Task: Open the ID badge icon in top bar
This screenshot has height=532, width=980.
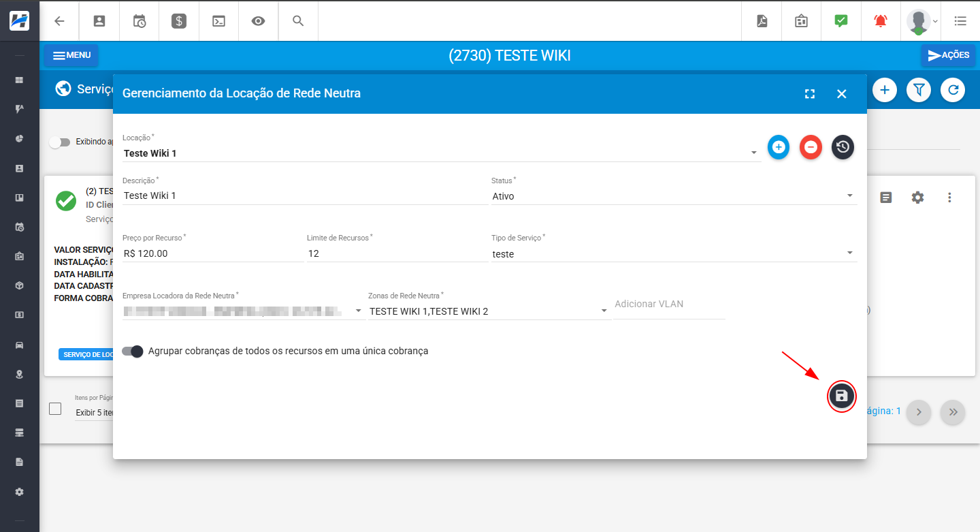Action: 801,21
